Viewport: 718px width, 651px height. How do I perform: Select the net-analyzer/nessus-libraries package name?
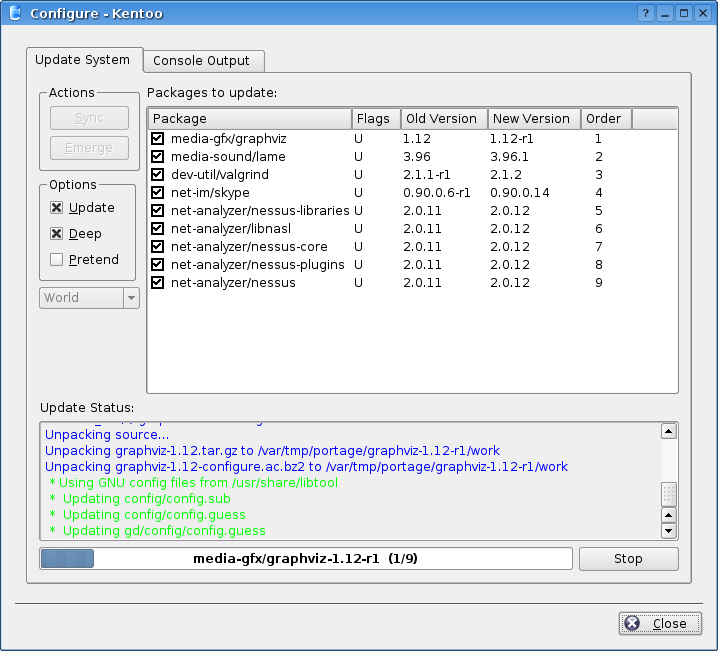click(x=260, y=211)
